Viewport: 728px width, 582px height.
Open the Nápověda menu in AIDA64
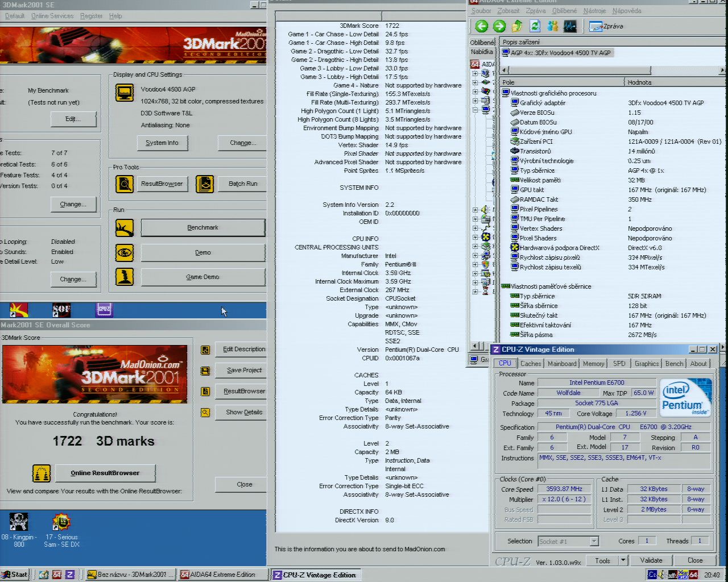point(627,11)
